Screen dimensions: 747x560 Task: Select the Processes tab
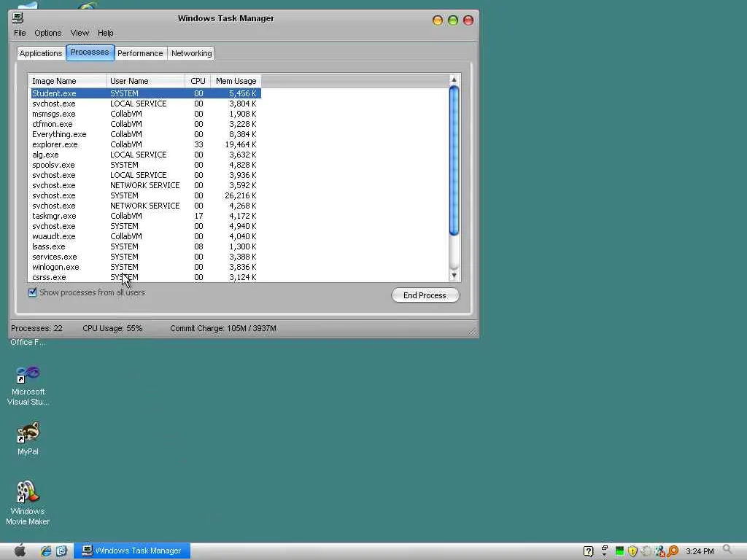[x=90, y=52]
